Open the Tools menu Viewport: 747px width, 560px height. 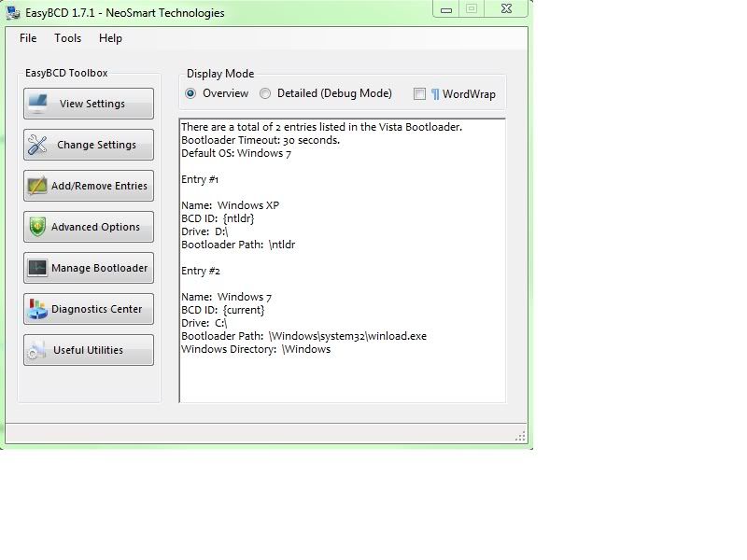click(x=67, y=38)
